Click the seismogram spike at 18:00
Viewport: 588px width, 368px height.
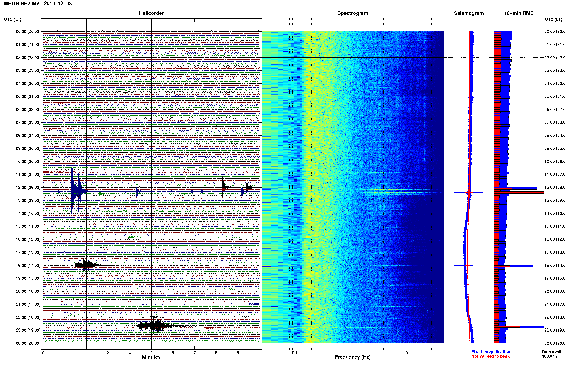[466, 266]
